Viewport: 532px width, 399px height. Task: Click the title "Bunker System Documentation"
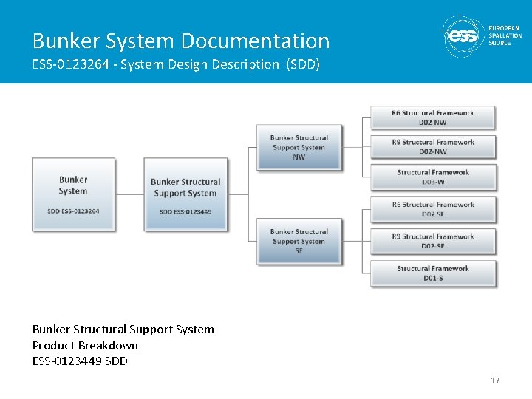point(181,41)
